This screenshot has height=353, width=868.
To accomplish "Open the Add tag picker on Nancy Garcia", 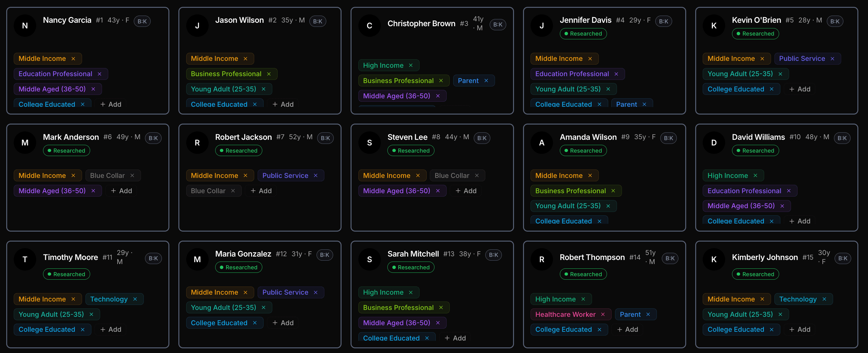I will [110, 104].
